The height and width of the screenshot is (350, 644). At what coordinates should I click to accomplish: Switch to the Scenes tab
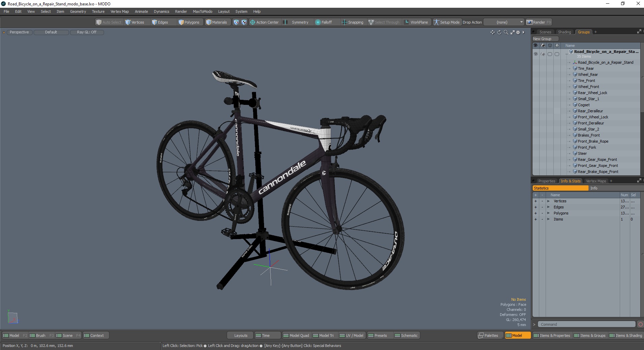[545, 32]
